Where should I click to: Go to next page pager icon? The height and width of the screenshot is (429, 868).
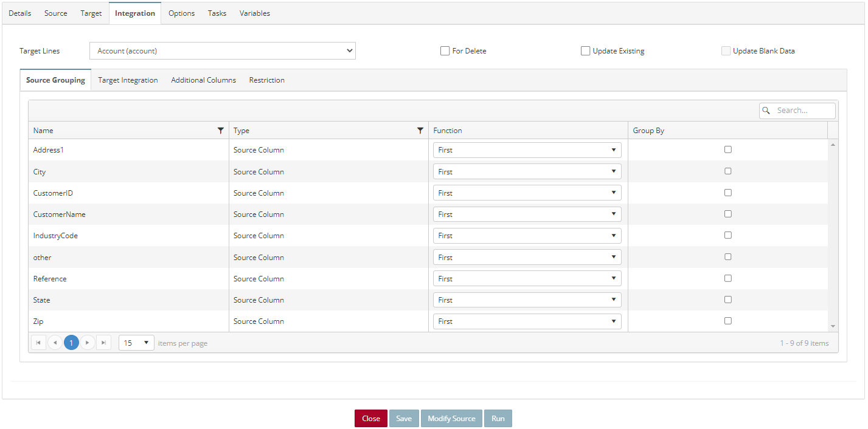pos(88,343)
